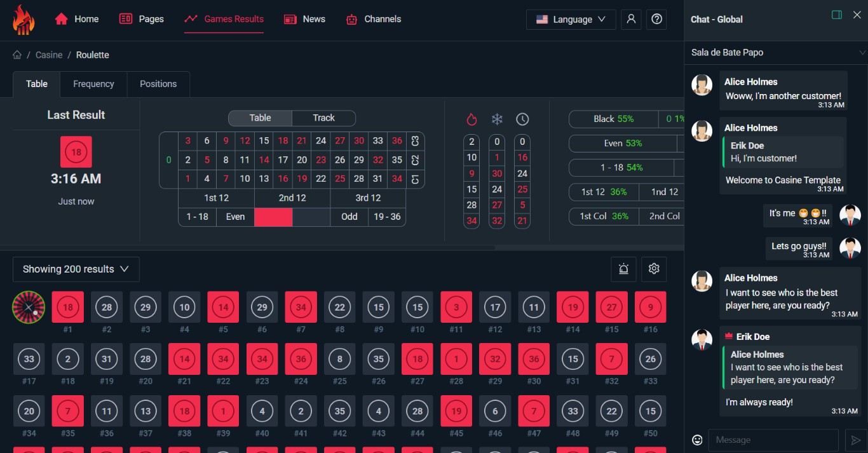The width and height of the screenshot is (868, 453).
Task: Open the Pages menu
Action: tap(142, 19)
